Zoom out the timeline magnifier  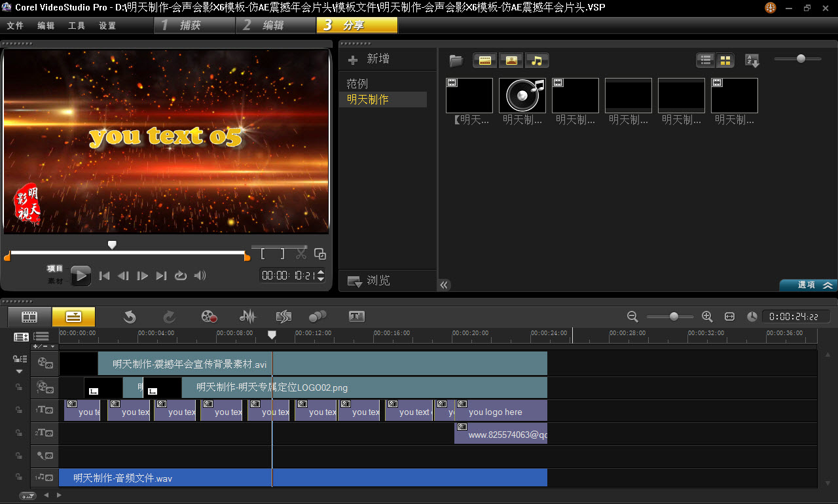tap(632, 317)
